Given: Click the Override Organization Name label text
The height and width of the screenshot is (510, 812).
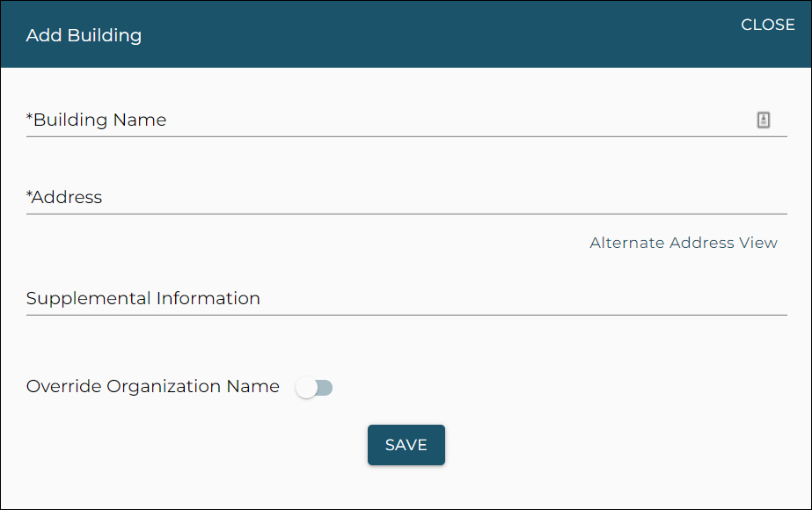Looking at the screenshot, I should [153, 386].
